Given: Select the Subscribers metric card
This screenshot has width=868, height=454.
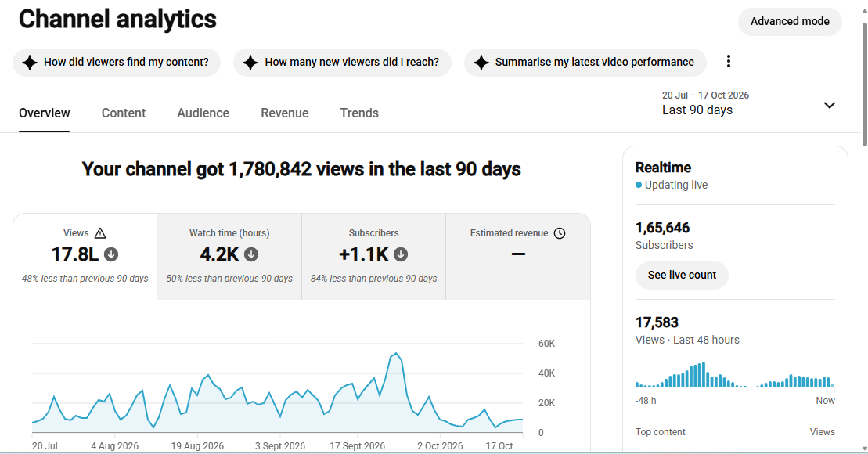Looking at the screenshot, I should (x=373, y=256).
